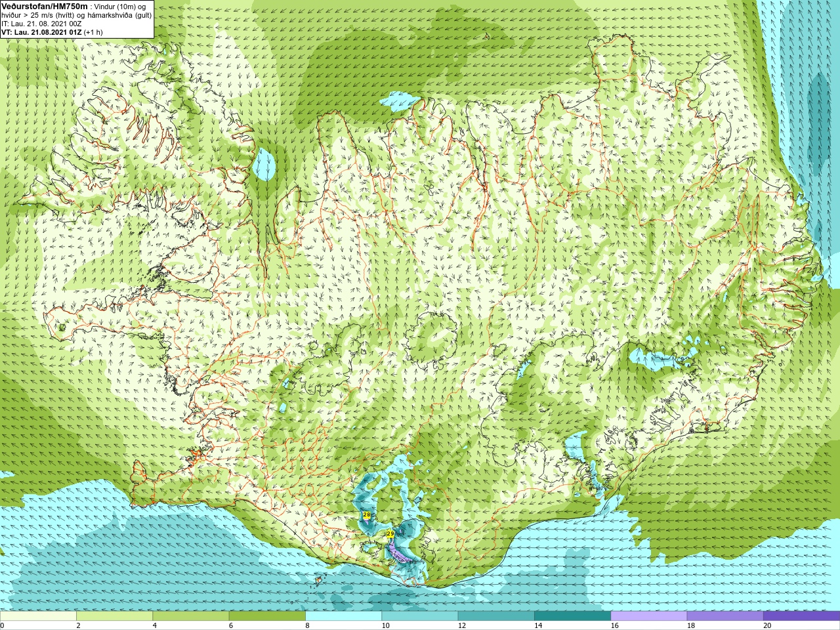
Task: Click the scale value 16
Action: (x=614, y=625)
